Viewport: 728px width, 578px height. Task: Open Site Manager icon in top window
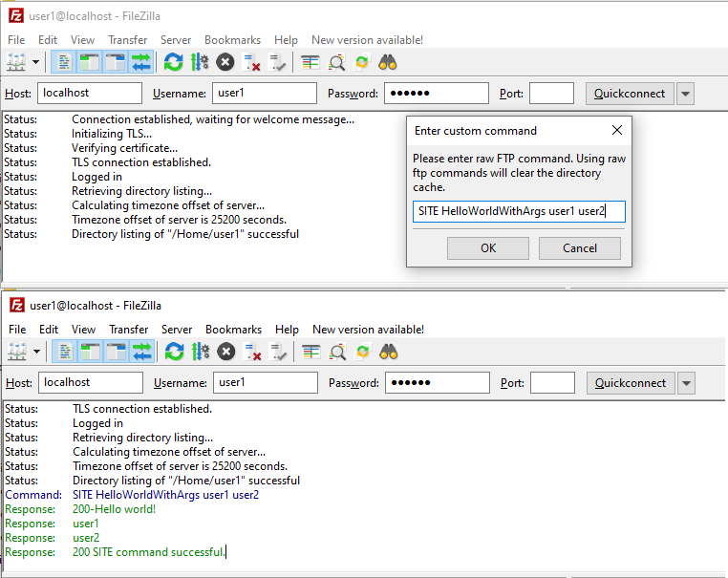[16, 63]
